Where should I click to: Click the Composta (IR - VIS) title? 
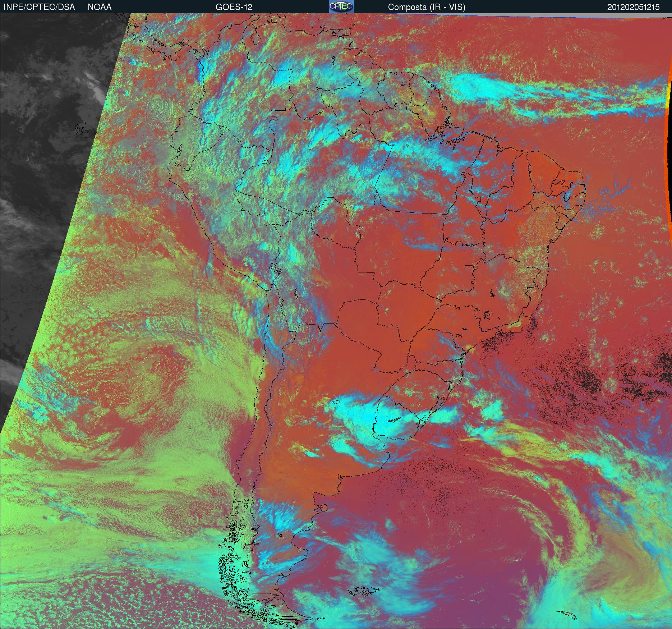click(x=427, y=7)
